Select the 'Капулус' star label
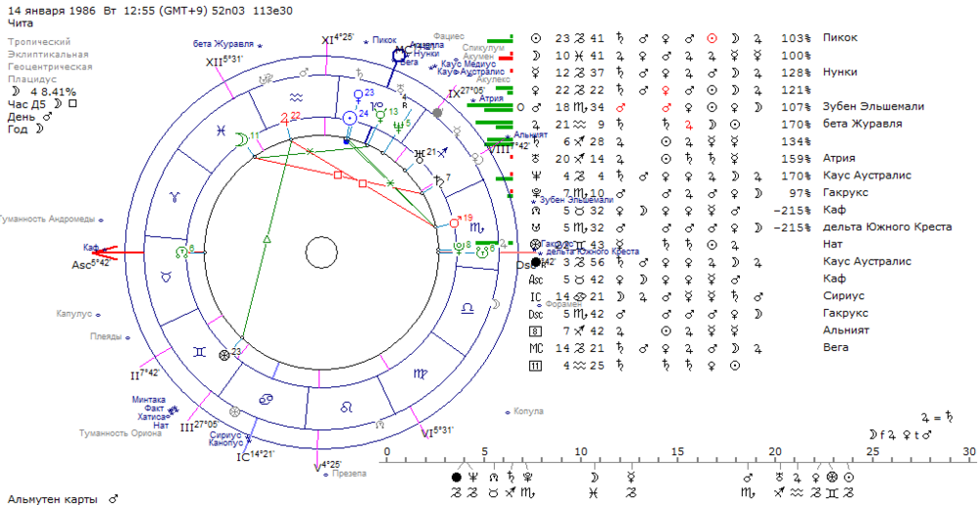The height and width of the screenshot is (505, 980). [x=73, y=314]
